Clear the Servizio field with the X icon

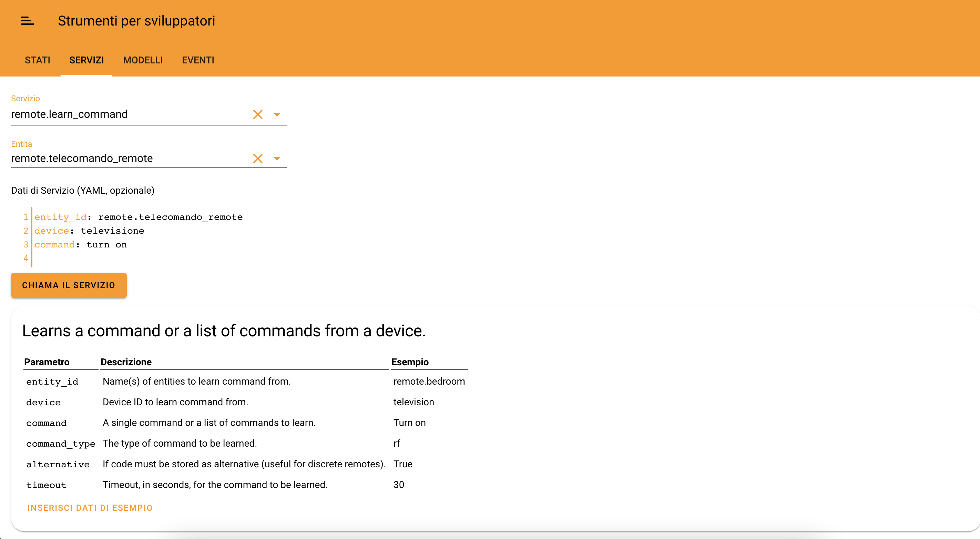[x=257, y=114]
